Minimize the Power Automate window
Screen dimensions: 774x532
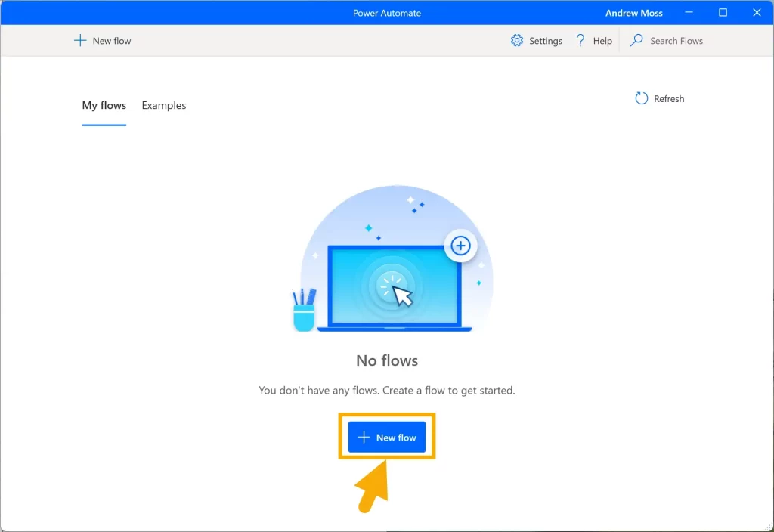[x=689, y=13]
